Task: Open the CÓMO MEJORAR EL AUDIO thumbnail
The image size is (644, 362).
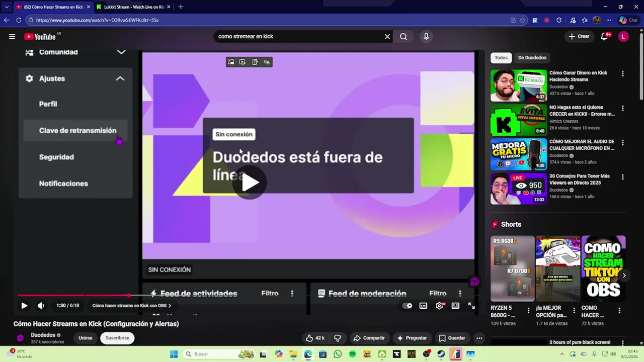Action: pos(519,154)
